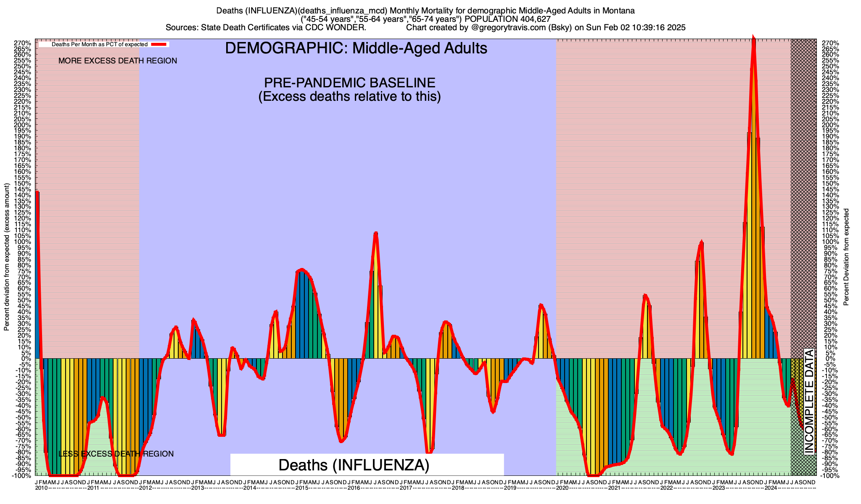Click the 2024 year label on x-axis

[x=770, y=488]
